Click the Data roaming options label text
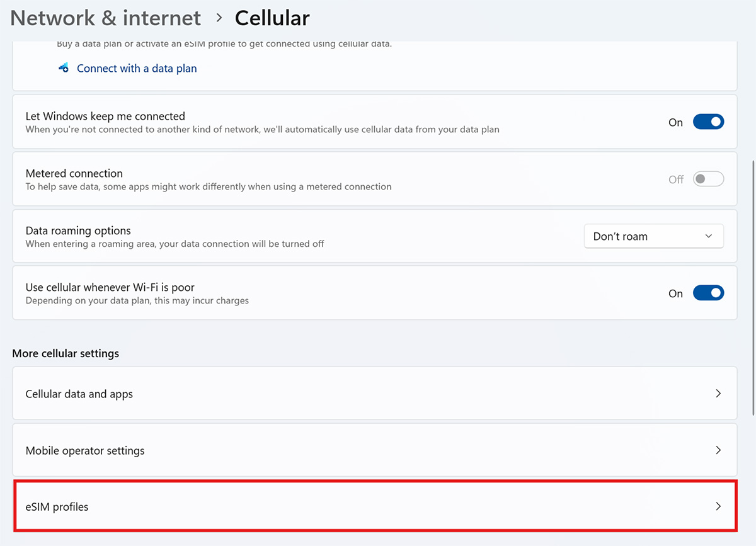 tap(78, 230)
